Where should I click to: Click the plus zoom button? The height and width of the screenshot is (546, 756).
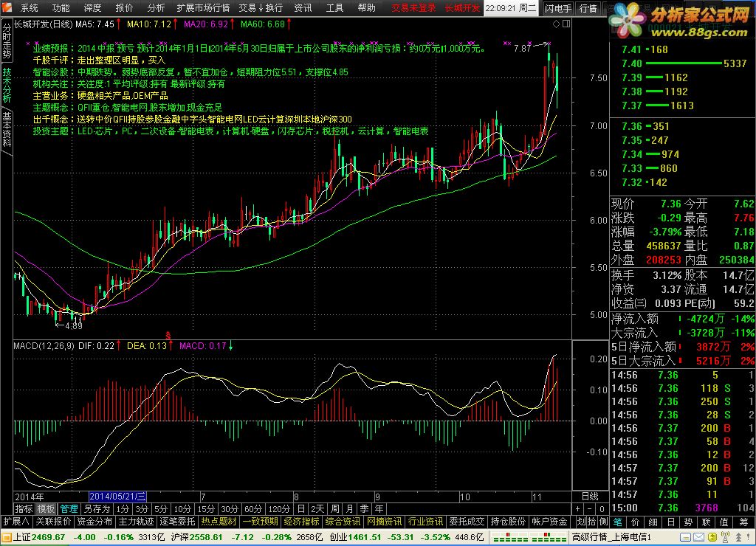pyautogui.click(x=577, y=509)
